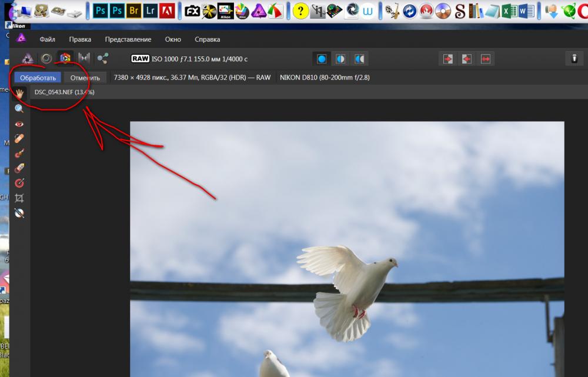Viewport: 588px width, 377px height.
Task: Switch to mirrored before/after view mode
Action: point(359,59)
